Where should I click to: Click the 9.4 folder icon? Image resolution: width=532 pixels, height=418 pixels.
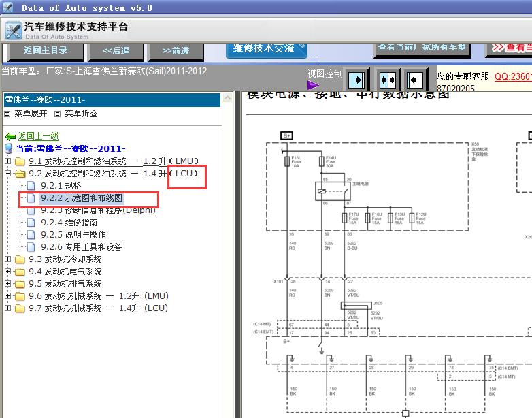click(x=20, y=272)
